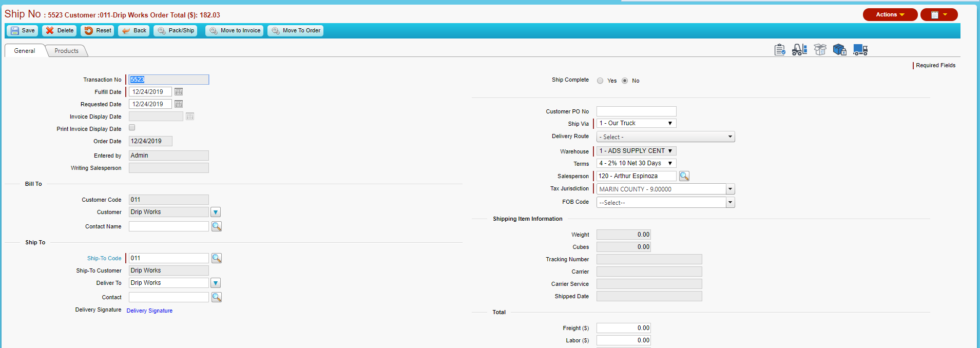Open the red Actions menu
The width and height of the screenshot is (980, 348).
890,14
